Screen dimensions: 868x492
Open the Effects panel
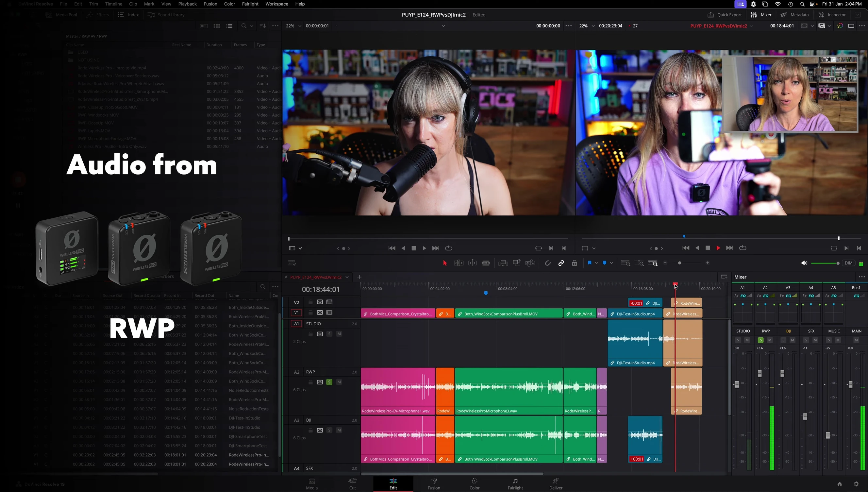click(x=98, y=15)
